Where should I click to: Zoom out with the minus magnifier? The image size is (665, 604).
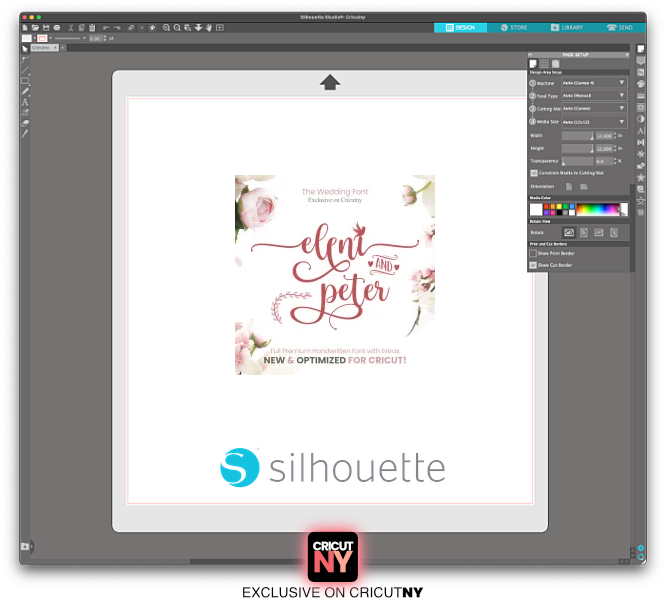pyautogui.click(x=177, y=28)
